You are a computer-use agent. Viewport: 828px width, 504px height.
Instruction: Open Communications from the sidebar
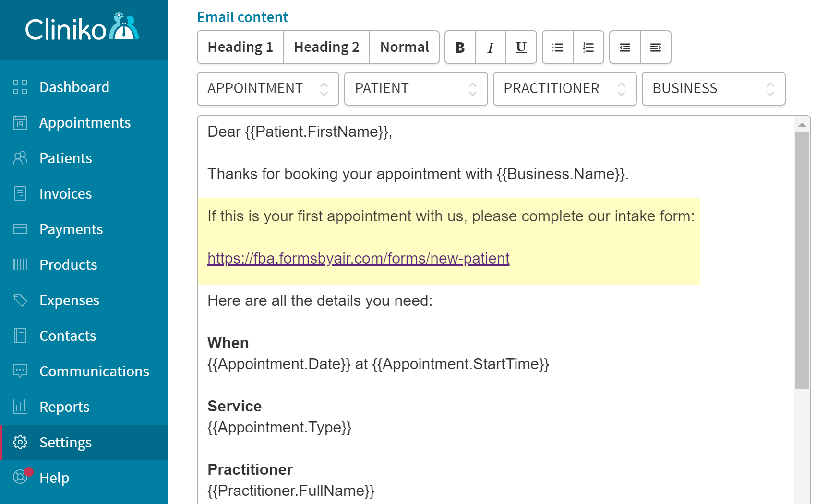click(94, 371)
